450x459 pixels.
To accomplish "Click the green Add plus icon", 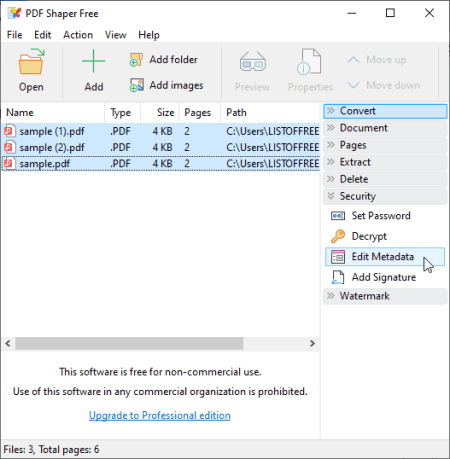I will pos(93,61).
